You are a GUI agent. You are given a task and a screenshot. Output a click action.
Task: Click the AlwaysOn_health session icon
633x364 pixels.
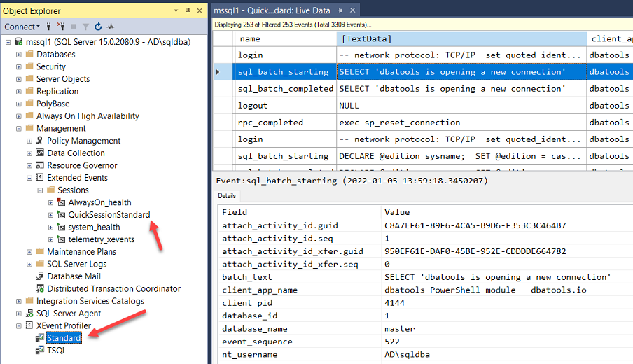[61, 202]
